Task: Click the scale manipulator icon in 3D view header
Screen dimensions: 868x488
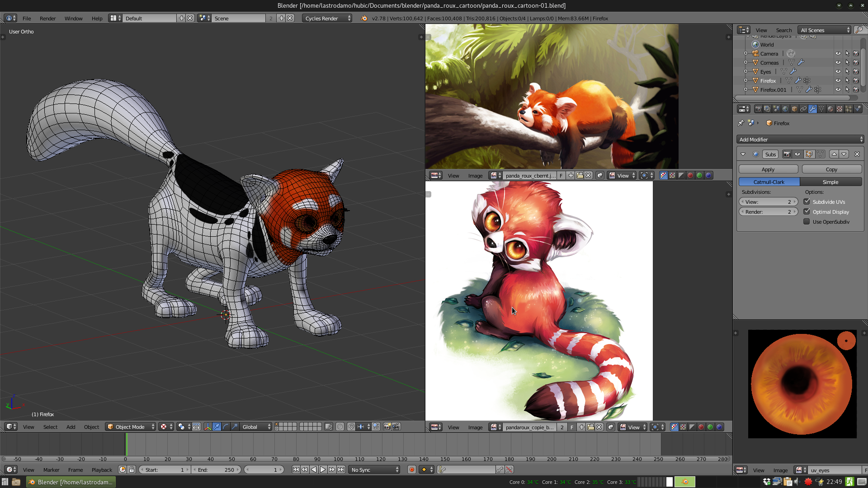Action: 235,427
